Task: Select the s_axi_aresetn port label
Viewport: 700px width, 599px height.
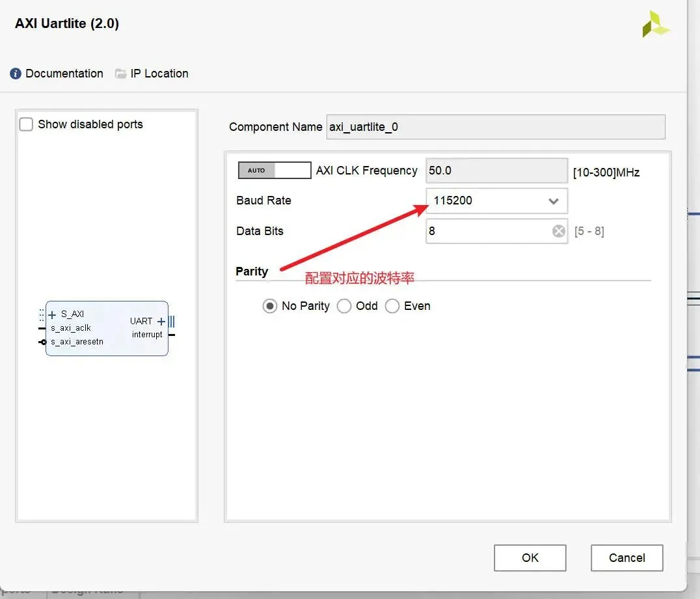Action: click(x=77, y=342)
